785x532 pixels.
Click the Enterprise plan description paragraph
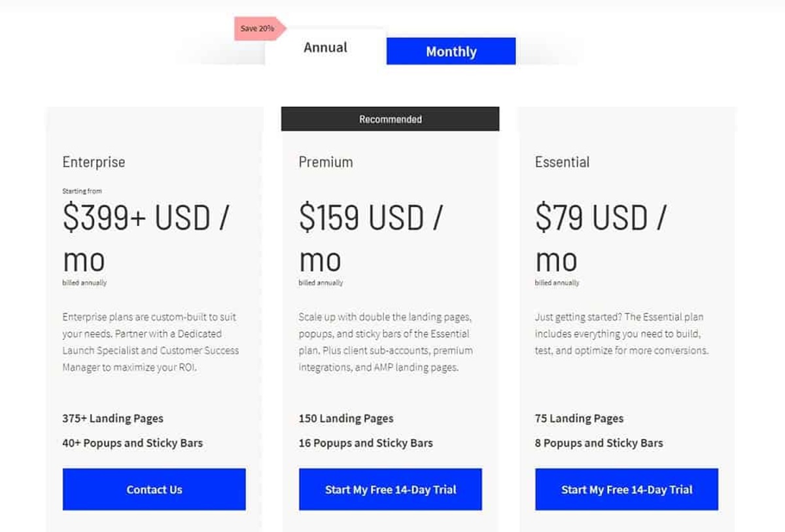[150, 342]
